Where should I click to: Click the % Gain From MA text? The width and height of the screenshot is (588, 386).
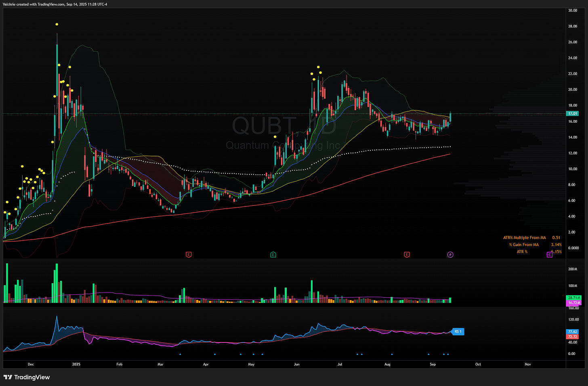[524, 244]
